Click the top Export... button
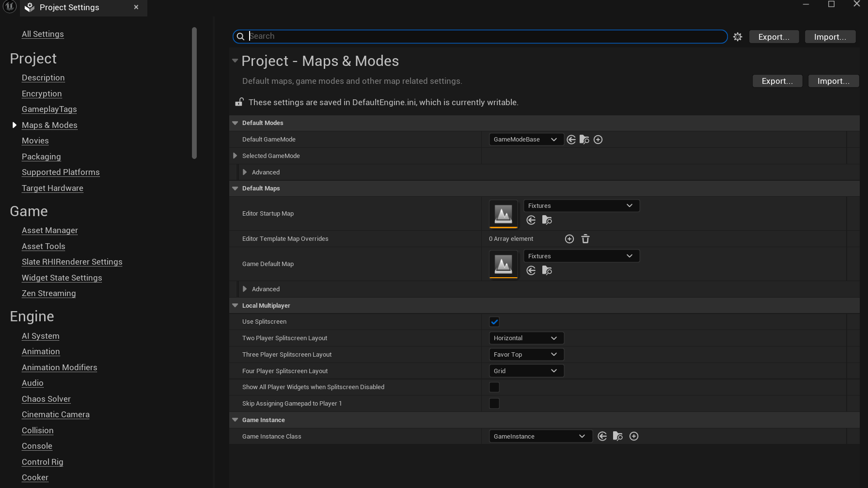 pos(774,37)
